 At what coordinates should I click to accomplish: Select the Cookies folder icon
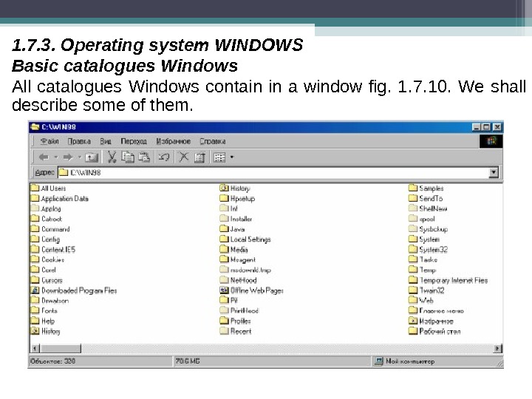(35, 259)
